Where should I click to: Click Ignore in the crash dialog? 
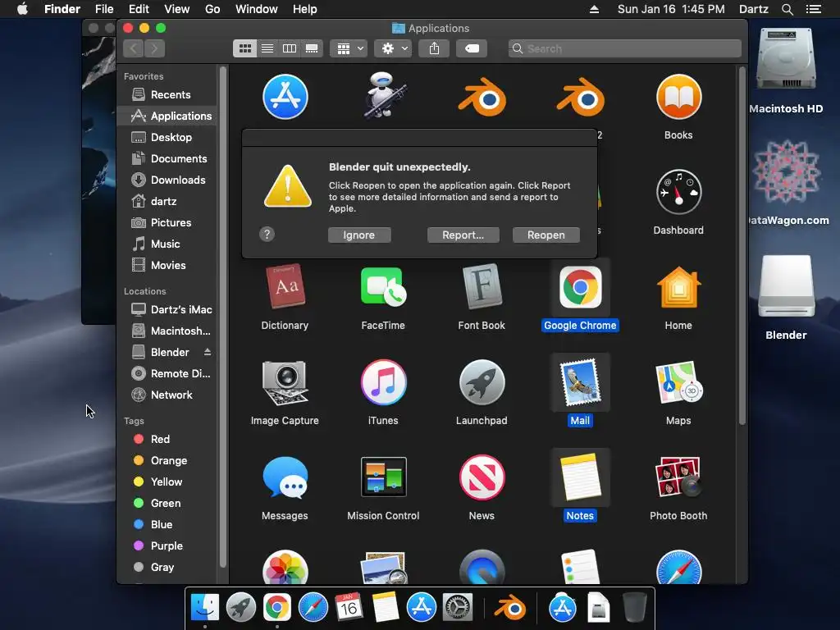tap(359, 235)
